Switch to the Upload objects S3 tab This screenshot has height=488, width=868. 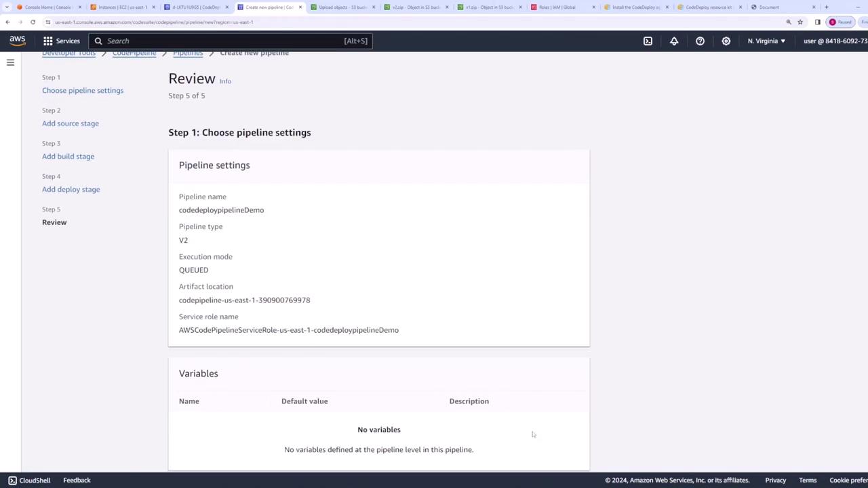tap(342, 7)
